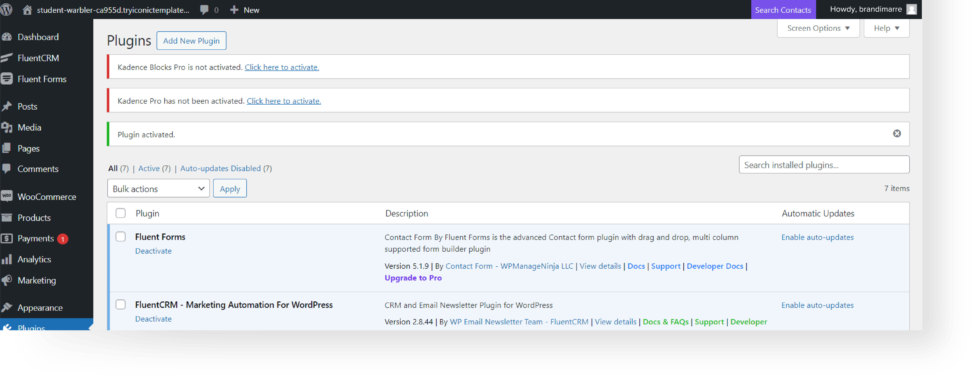Click the Payments notification badge
The image size is (980, 379).
coord(63,239)
